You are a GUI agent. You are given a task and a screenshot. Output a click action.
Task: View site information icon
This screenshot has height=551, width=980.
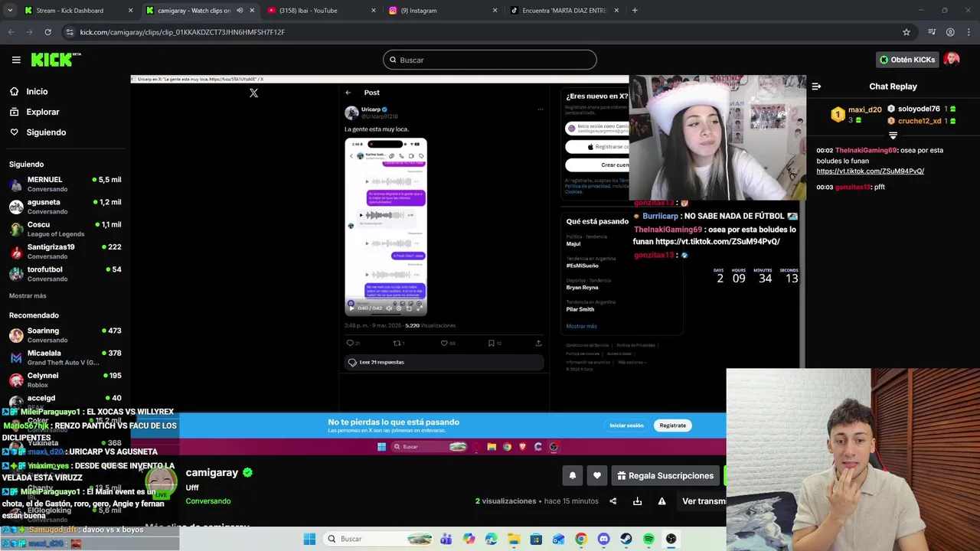point(70,32)
